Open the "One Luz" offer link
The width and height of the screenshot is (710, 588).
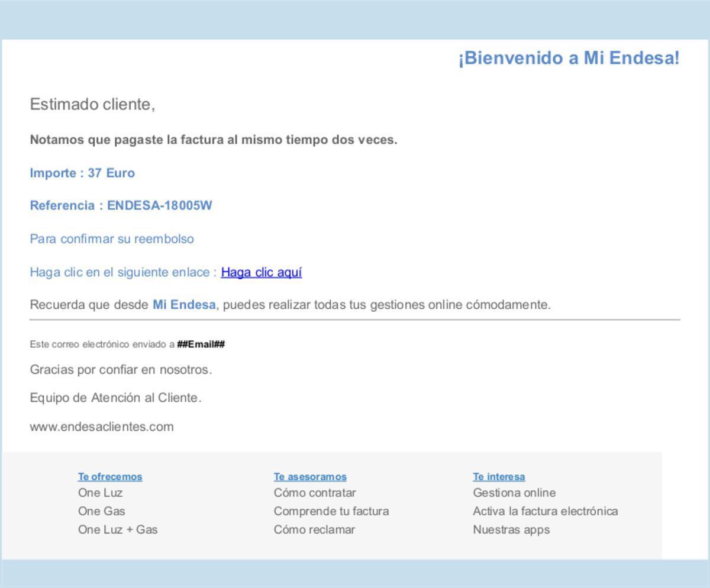tap(100, 492)
